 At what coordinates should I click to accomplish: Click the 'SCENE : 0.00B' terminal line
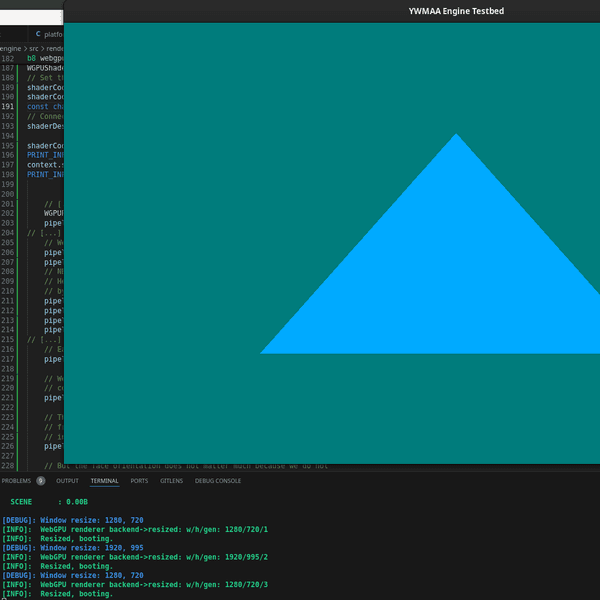pos(50,500)
